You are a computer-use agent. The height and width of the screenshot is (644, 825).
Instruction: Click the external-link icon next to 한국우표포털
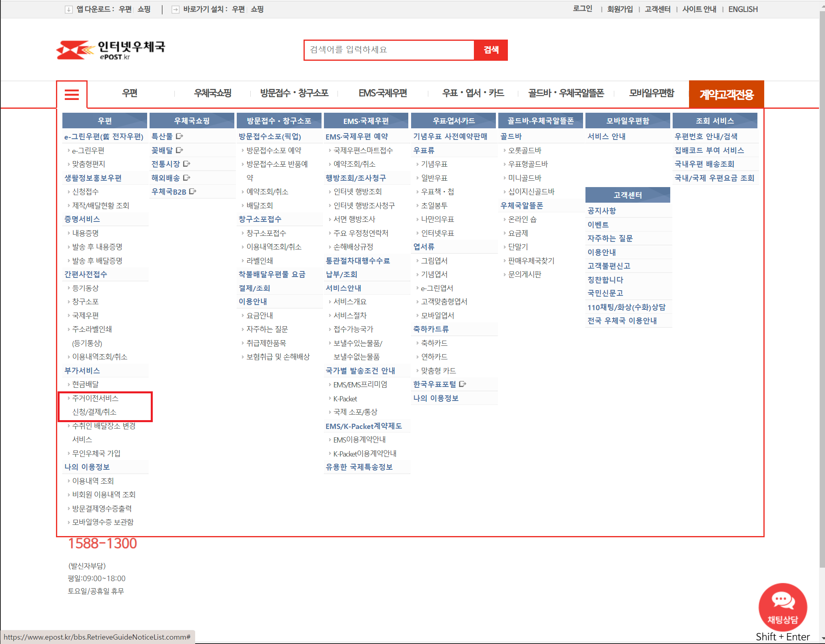click(463, 384)
